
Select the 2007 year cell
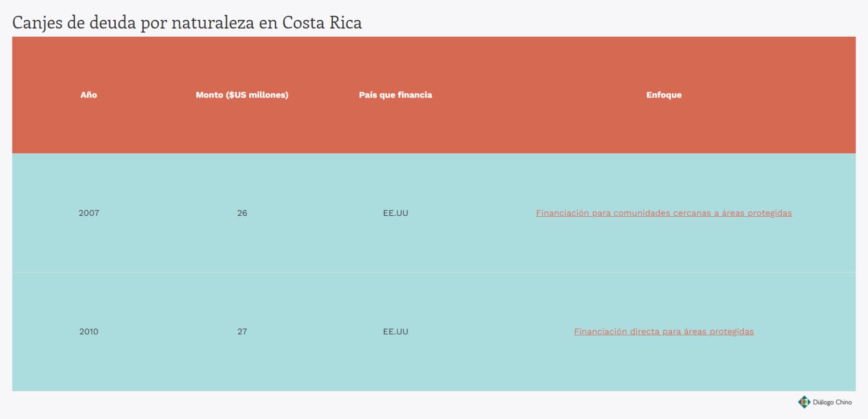(89, 213)
